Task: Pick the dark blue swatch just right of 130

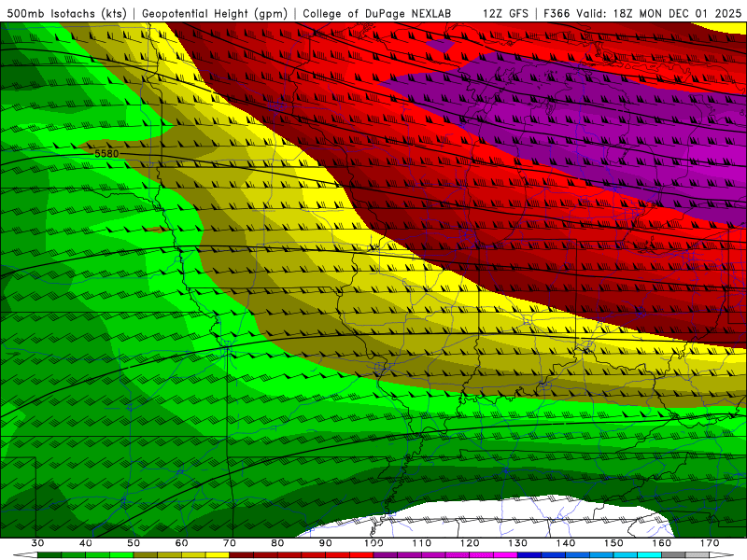Action: click(x=529, y=555)
